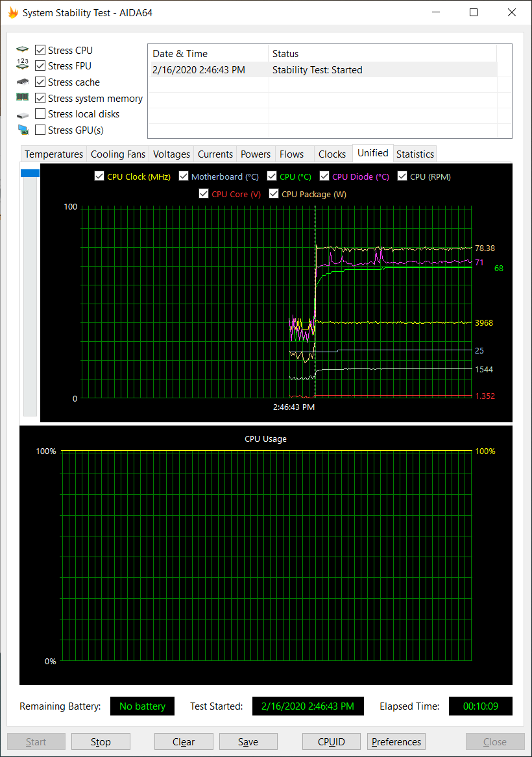Hide CPU Diode (°C) graph line
This screenshot has height=757, width=532.
click(x=324, y=176)
